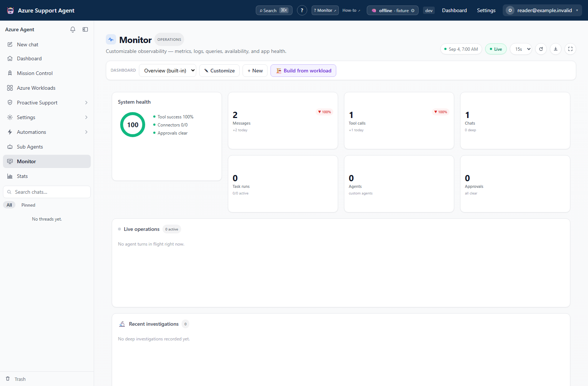Click the Trash icon in sidebar

point(8,379)
